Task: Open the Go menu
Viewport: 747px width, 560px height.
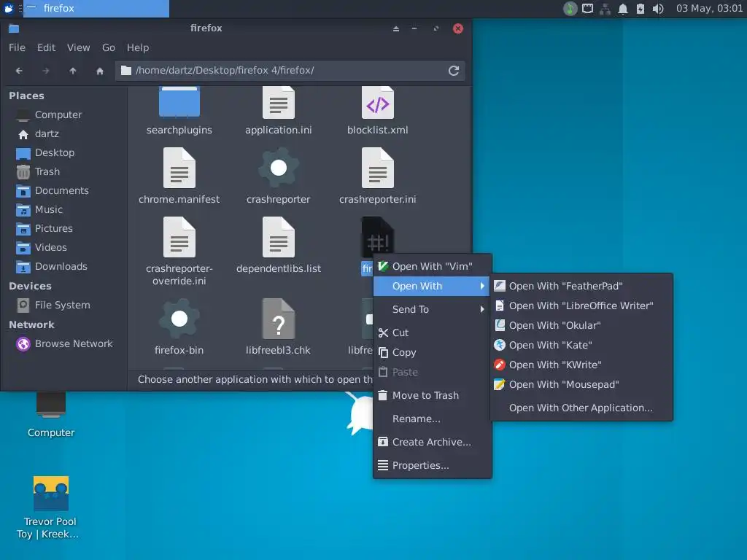Action: tap(109, 47)
